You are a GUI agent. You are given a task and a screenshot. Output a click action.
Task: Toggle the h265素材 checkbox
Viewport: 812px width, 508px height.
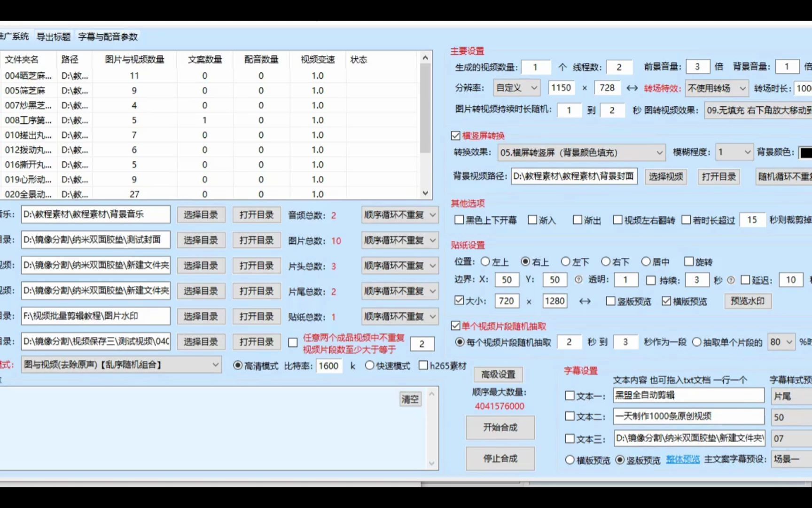click(423, 365)
